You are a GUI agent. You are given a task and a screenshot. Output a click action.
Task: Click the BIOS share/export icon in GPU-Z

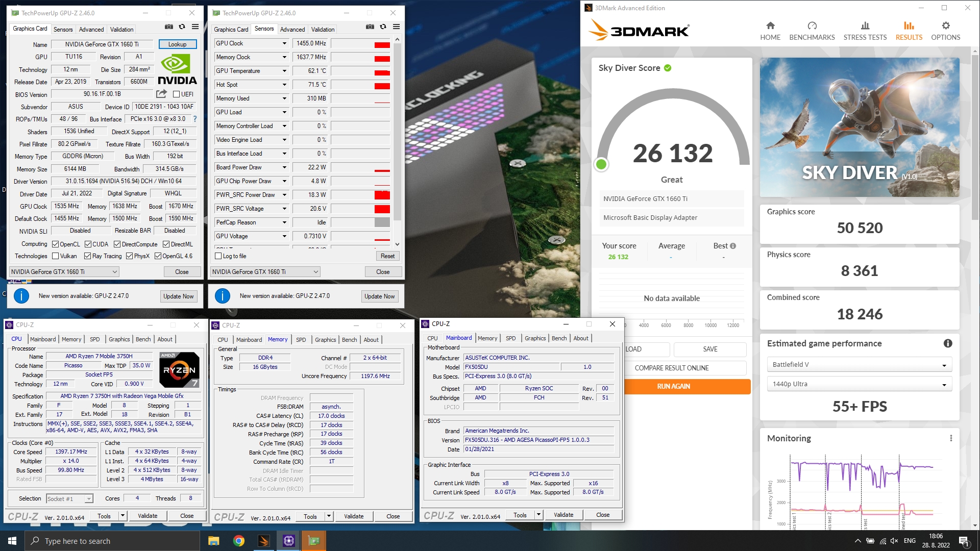click(x=161, y=94)
